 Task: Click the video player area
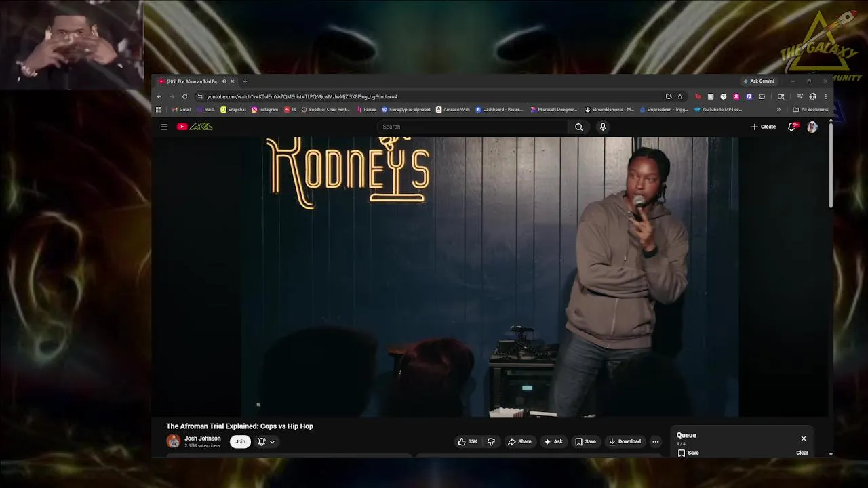pos(490,277)
